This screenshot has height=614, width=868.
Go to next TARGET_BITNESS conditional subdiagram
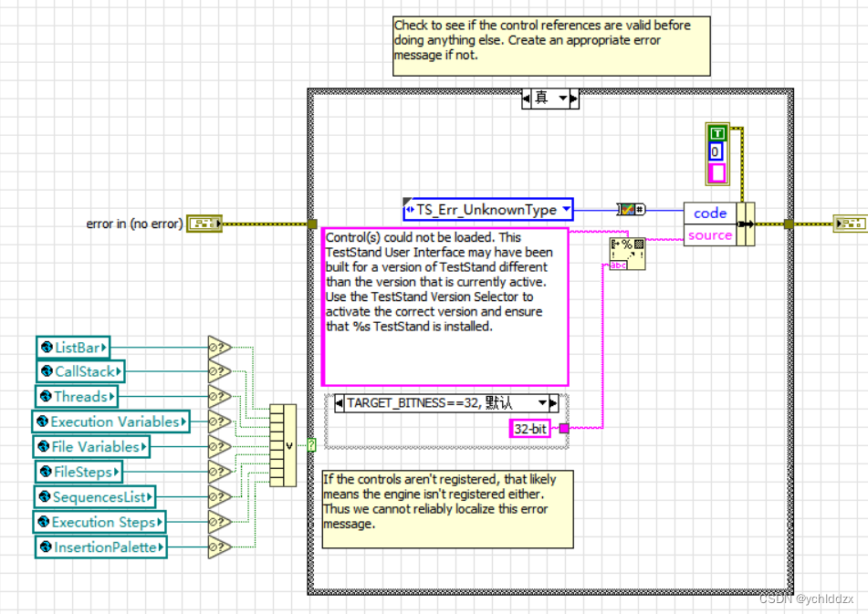point(553,402)
